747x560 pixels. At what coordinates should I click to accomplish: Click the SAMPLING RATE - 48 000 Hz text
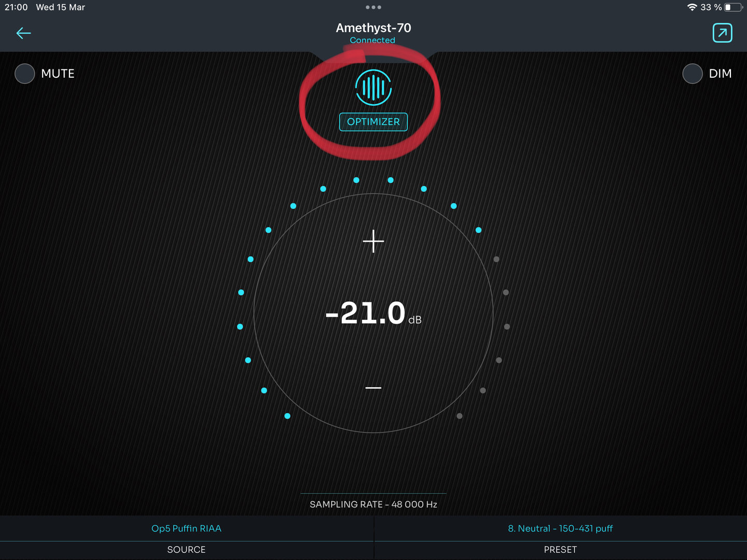[x=374, y=505]
